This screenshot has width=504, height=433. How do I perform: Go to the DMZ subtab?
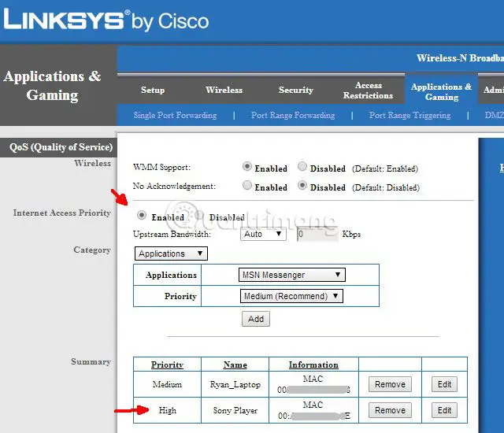(x=494, y=115)
